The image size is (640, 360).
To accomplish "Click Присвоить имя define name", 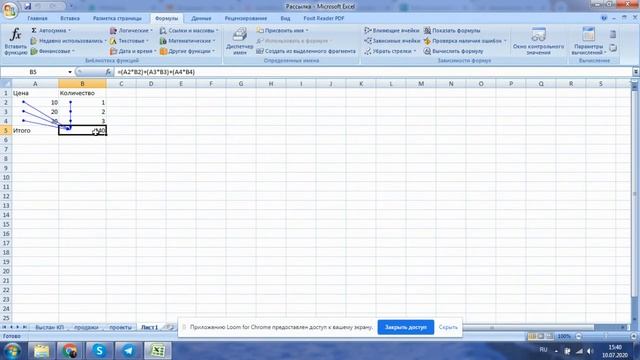I will point(282,31).
